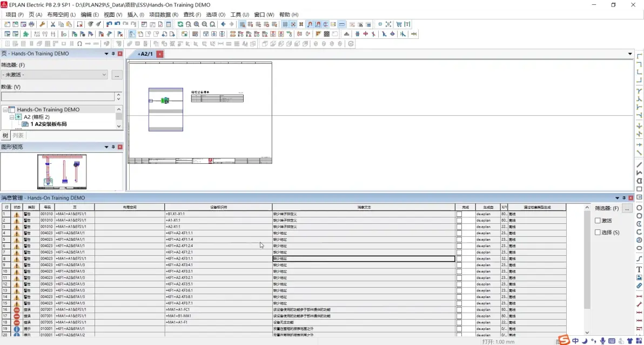
Task: Click the IME soft keyboard icon
Action: (612, 341)
